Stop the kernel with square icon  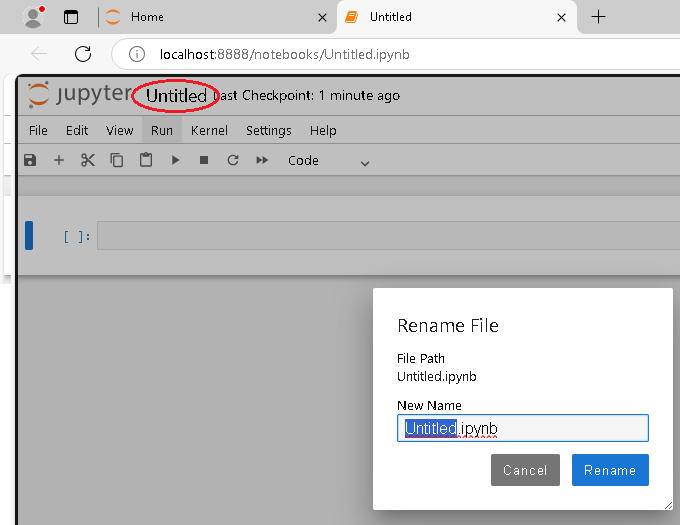coord(204,160)
